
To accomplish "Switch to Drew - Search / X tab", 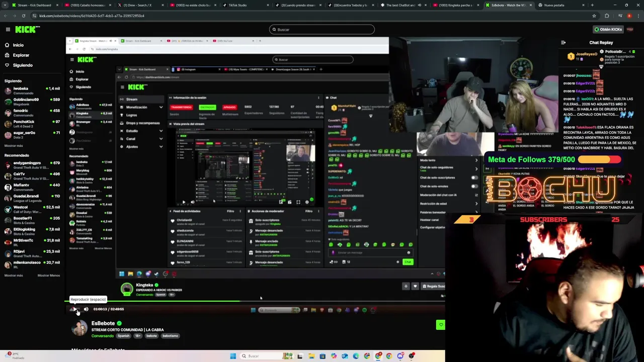I will point(140,5).
